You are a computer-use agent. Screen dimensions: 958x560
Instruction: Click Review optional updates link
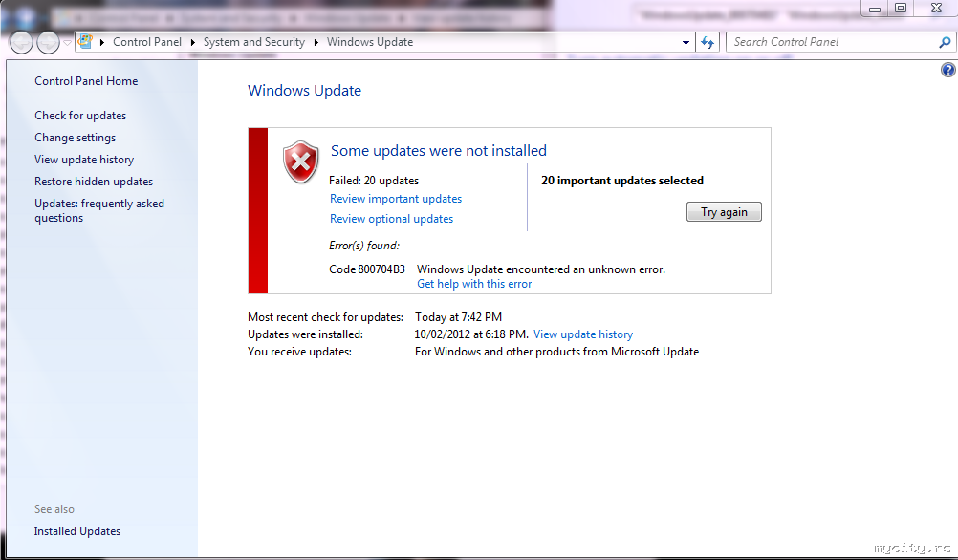tap(392, 219)
